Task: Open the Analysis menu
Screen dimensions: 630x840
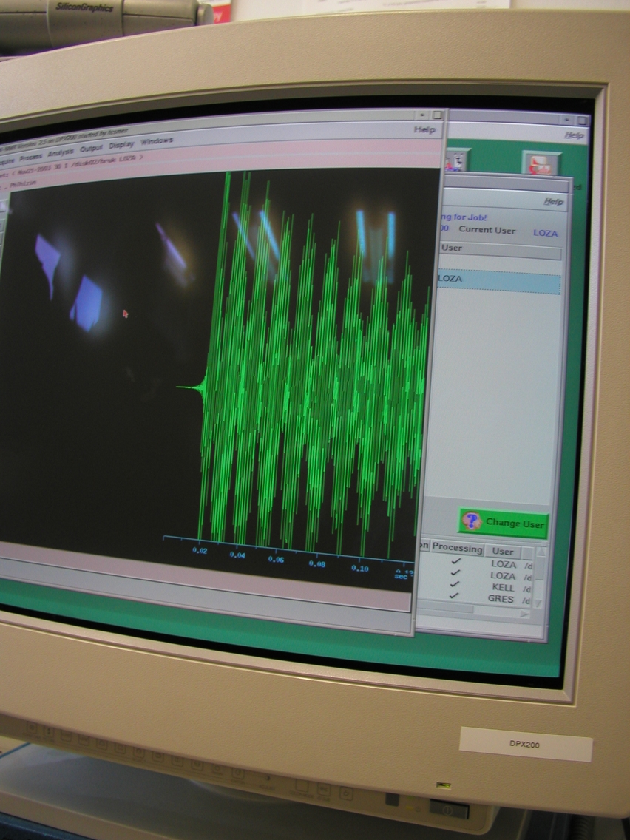Action: (x=61, y=152)
